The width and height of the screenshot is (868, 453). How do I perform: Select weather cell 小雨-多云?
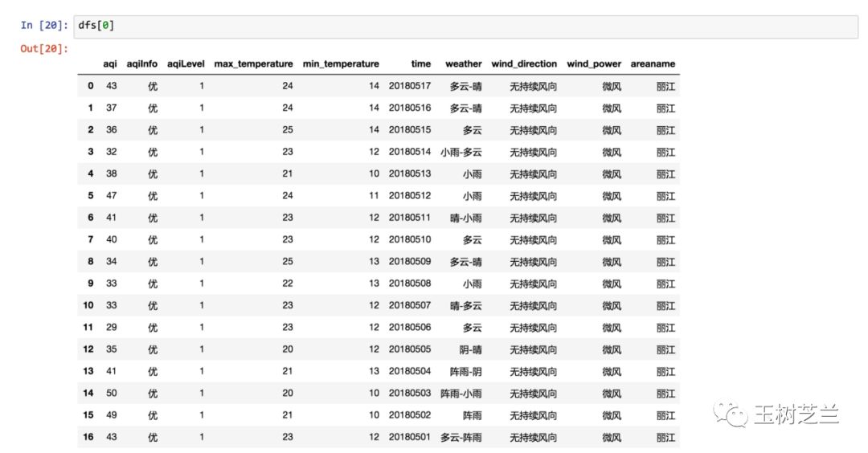click(x=461, y=152)
